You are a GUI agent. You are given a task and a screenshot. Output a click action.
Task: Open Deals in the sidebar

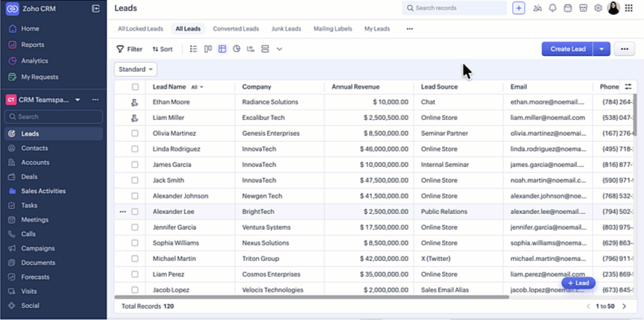[x=30, y=177]
